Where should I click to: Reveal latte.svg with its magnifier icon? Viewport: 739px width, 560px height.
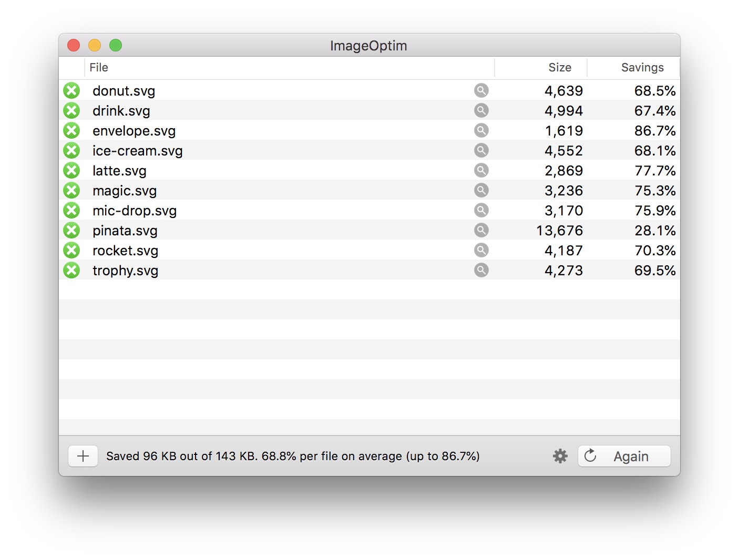tap(481, 170)
